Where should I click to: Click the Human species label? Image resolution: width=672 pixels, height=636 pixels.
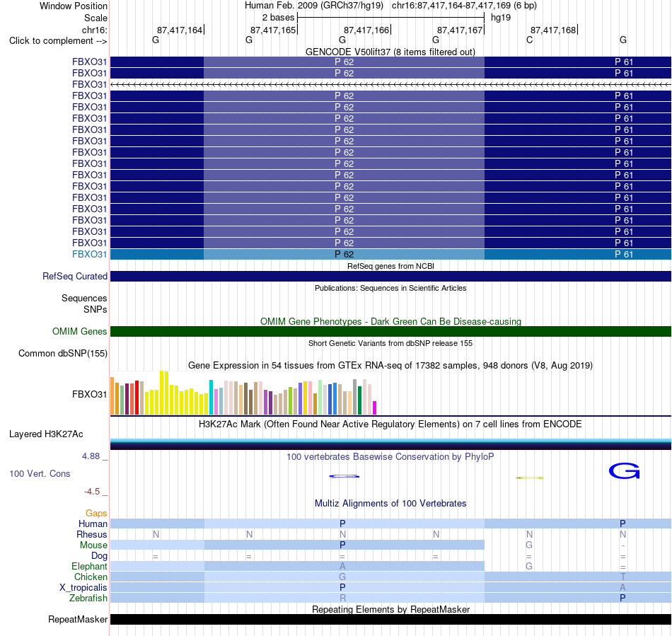[x=93, y=524]
